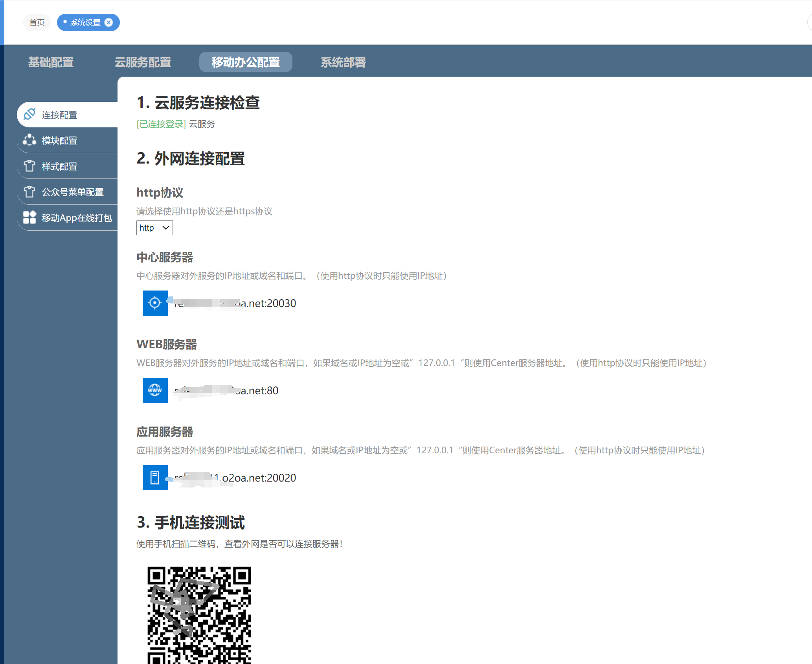Click the application server device icon

pyautogui.click(x=155, y=477)
